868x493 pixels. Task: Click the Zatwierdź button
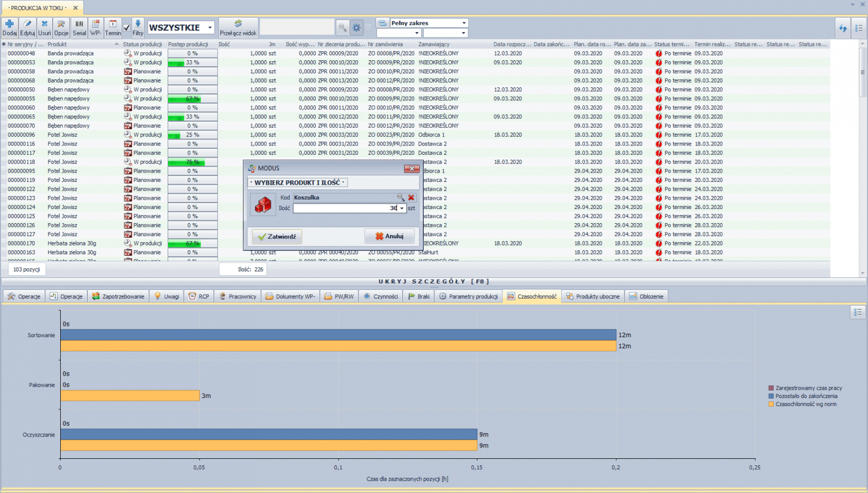tap(277, 237)
